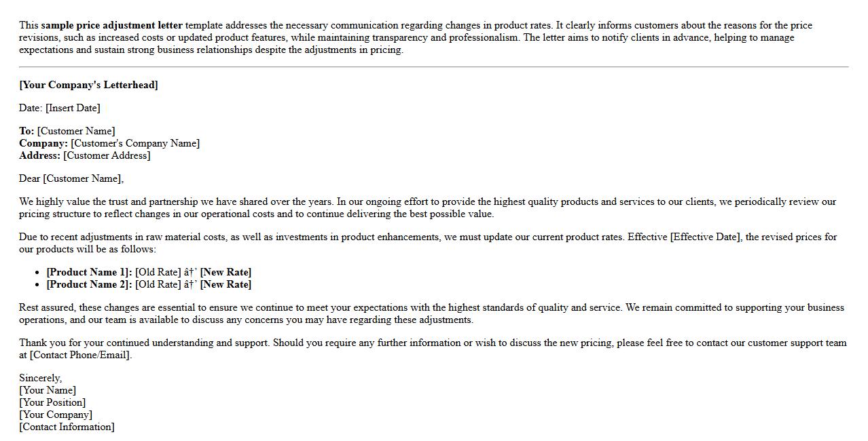
Task: Click the '[Customer Address]' placeholder
Action: [107, 155]
